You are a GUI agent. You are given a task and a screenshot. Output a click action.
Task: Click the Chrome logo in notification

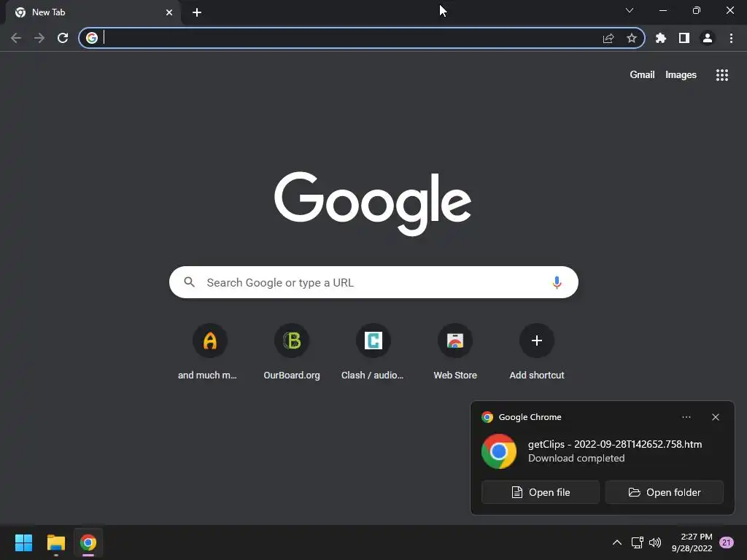(x=499, y=451)
